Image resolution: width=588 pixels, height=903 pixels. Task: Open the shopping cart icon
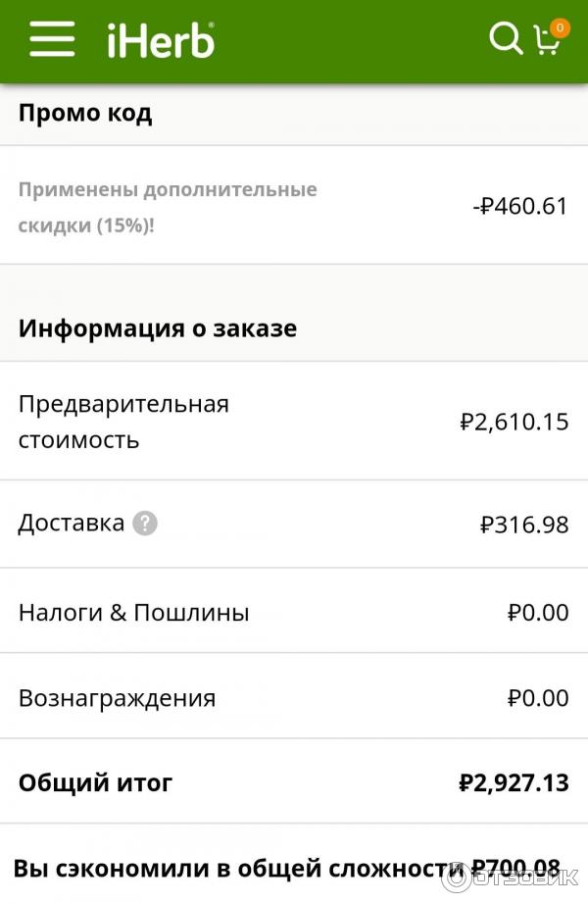tap(546, 41)
